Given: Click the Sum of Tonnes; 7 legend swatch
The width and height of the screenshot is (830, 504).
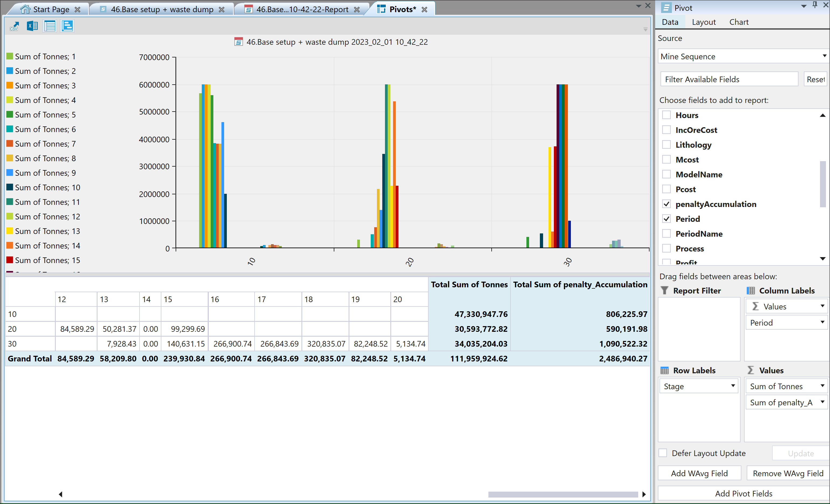Looking at the screenshot, I should click(x=10, y=143).
